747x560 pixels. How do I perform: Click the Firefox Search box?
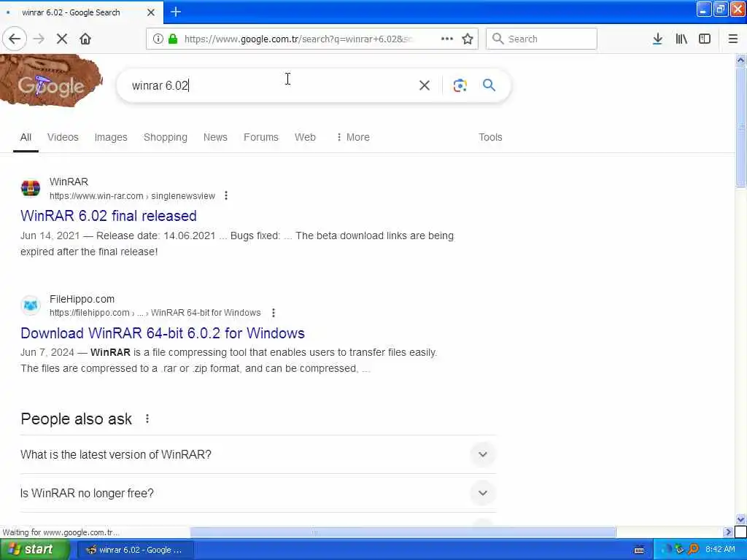pyautogui.click(x=541, y=39)
